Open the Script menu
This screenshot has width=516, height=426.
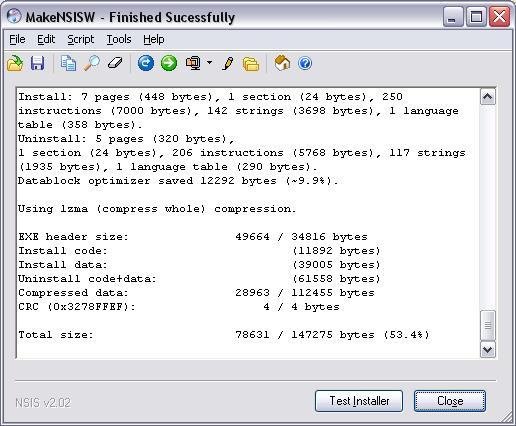[x=81, y=39]
